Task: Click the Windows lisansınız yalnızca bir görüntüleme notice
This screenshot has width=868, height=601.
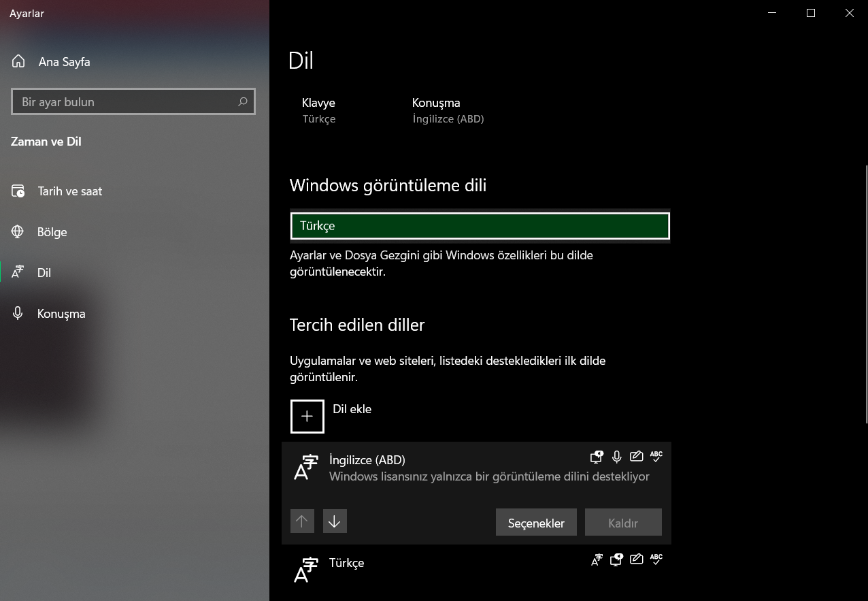Action: click(x=489, y=476)
